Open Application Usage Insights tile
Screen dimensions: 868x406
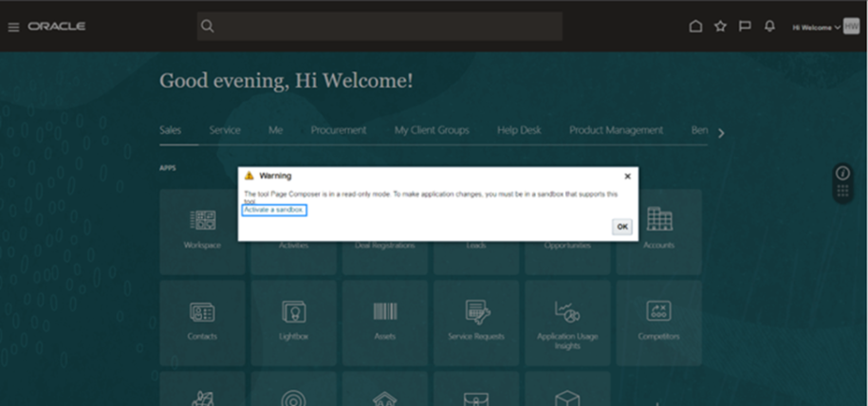tap(567, 321)
